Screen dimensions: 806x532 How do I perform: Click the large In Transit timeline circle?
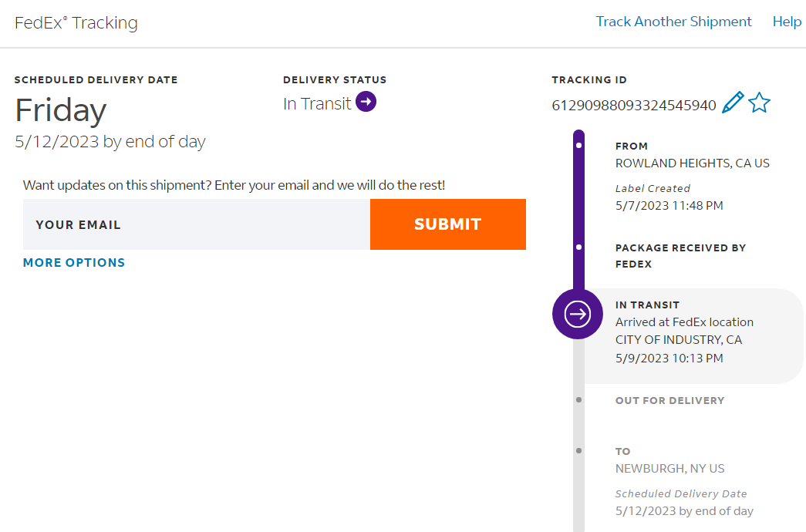pyautogui.click(x=578, y=314)
